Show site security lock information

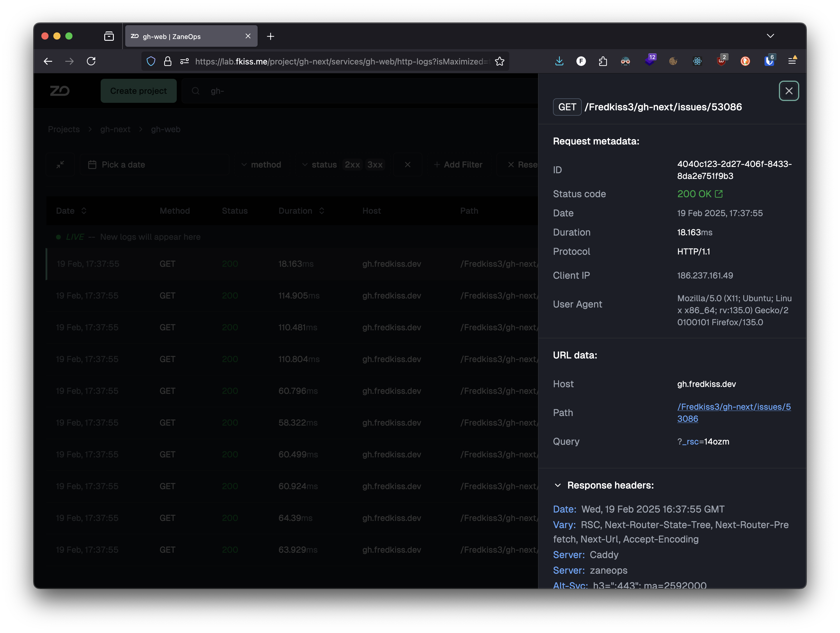point(167,61)
